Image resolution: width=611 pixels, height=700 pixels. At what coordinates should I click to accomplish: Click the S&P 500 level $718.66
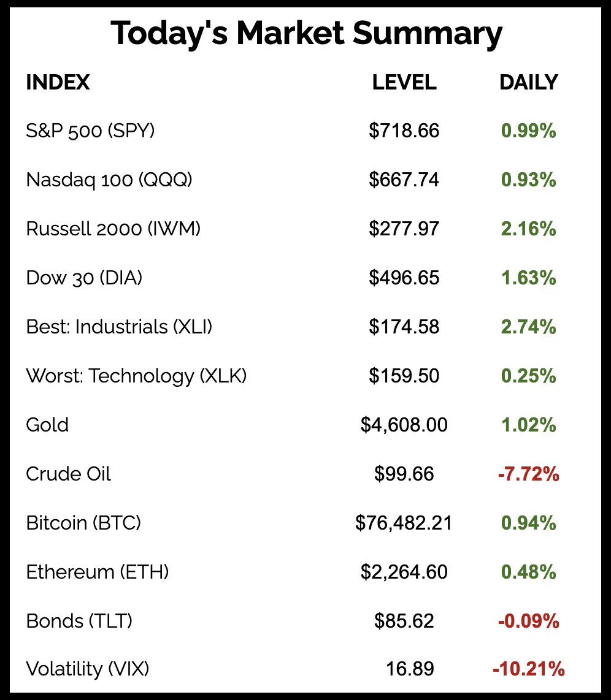tap(404, 131)
